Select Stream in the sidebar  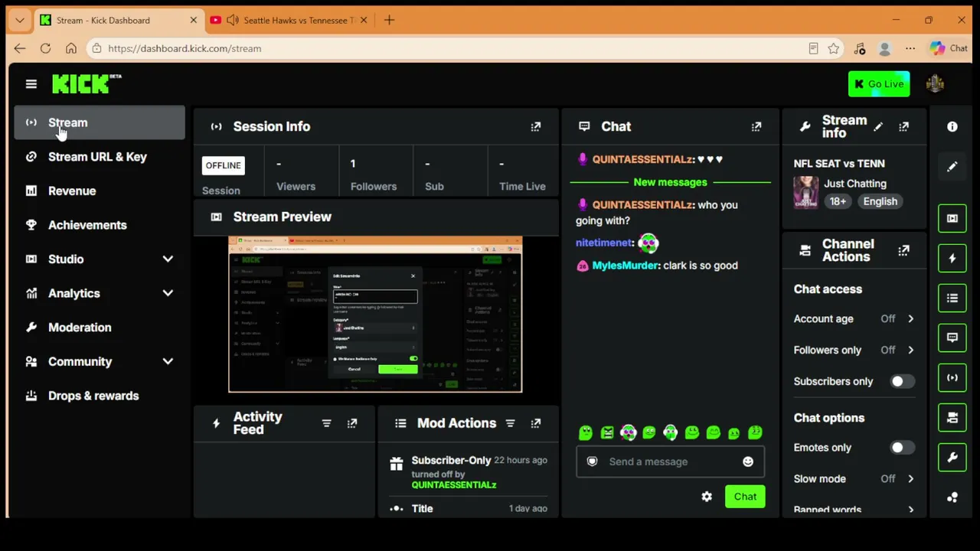pyautogui.click(x=100, y=122)
